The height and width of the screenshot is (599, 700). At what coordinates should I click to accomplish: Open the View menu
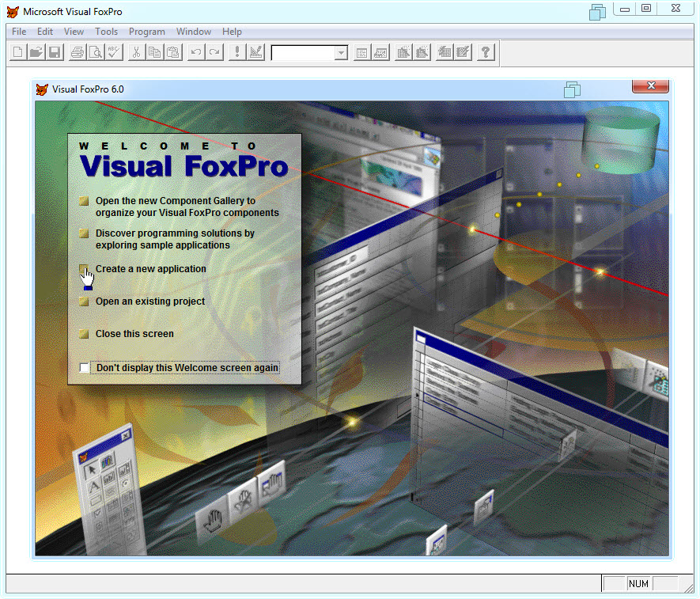[x=74, y=32]
